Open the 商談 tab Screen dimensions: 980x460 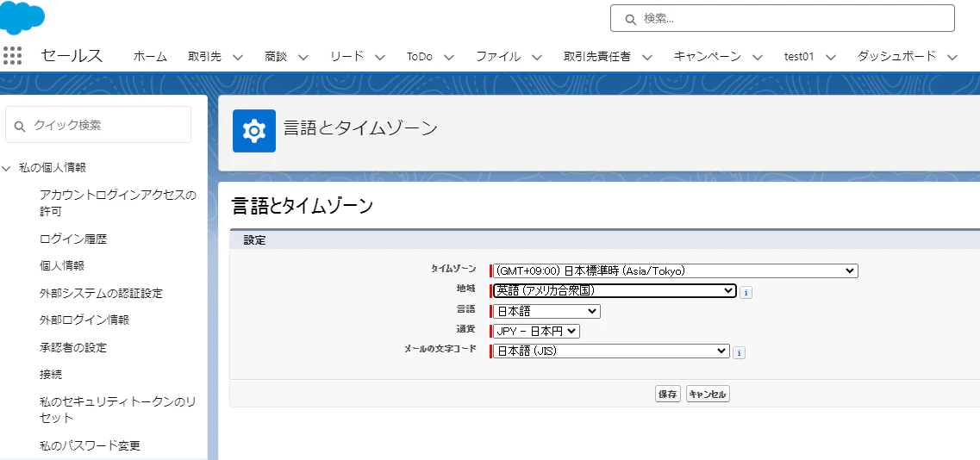(276, 56)
